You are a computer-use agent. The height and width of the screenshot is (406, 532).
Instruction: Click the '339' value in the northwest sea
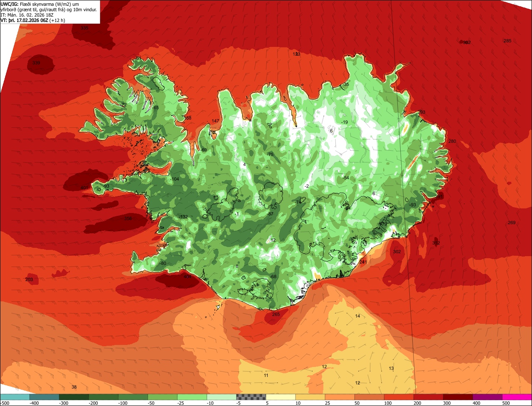[36, 63]
